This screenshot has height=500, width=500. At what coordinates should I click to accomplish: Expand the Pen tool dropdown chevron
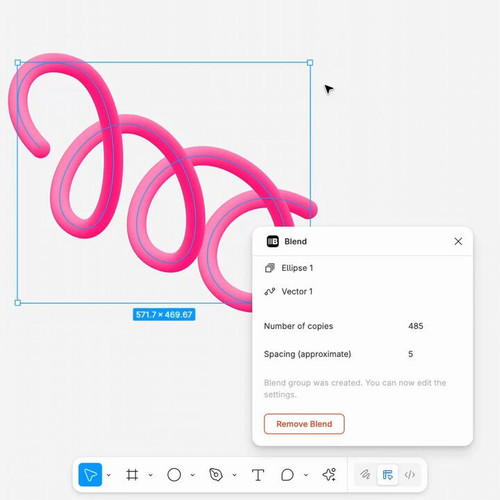(x=235, y=475)
